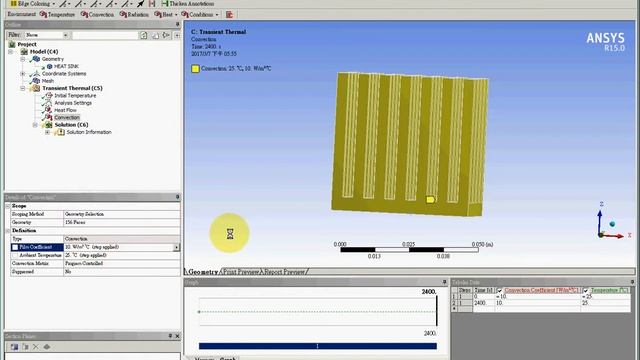This screenshot has width=640, height=360.
Task: Collapse the Model (C4) node
Action: coord(11,52)
